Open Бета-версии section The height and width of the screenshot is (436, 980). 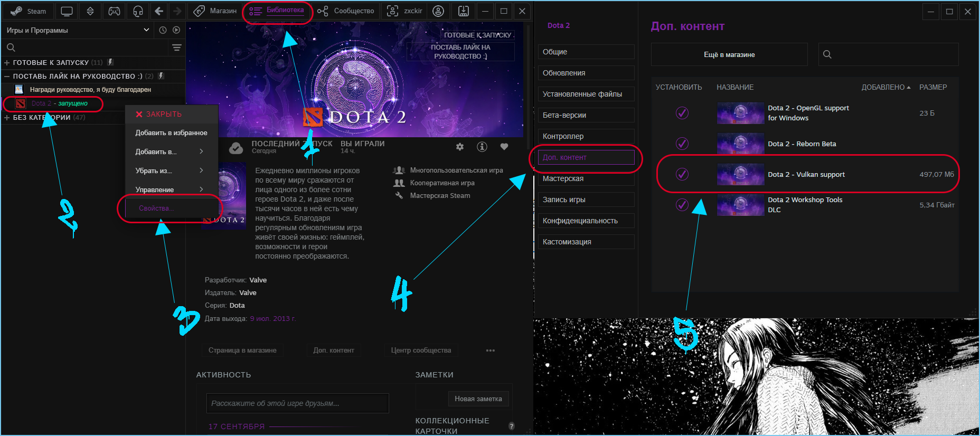[586, 115]
